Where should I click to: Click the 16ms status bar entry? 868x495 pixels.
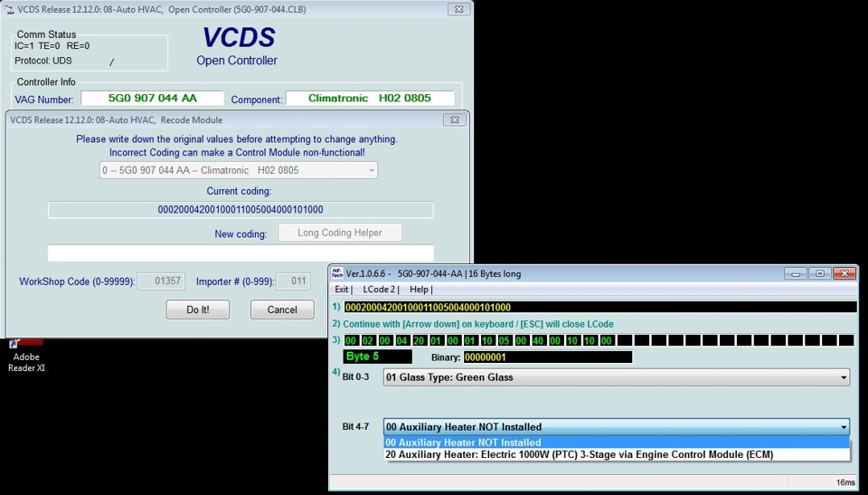click(845, 483)
